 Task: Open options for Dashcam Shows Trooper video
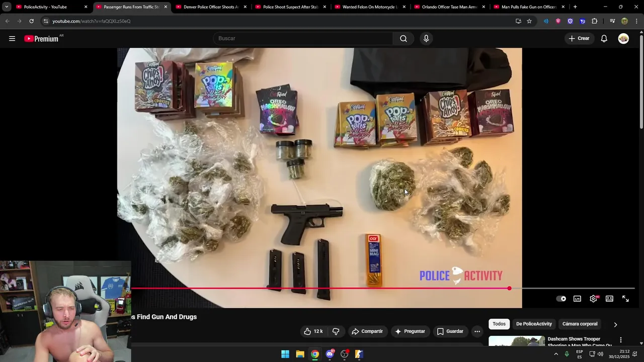coord(621,340)
